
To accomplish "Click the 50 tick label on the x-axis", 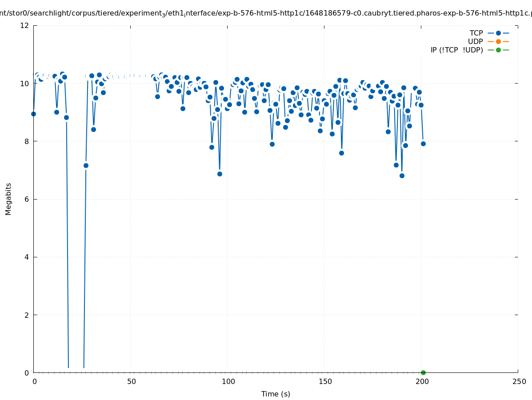I will pos(131,381).
